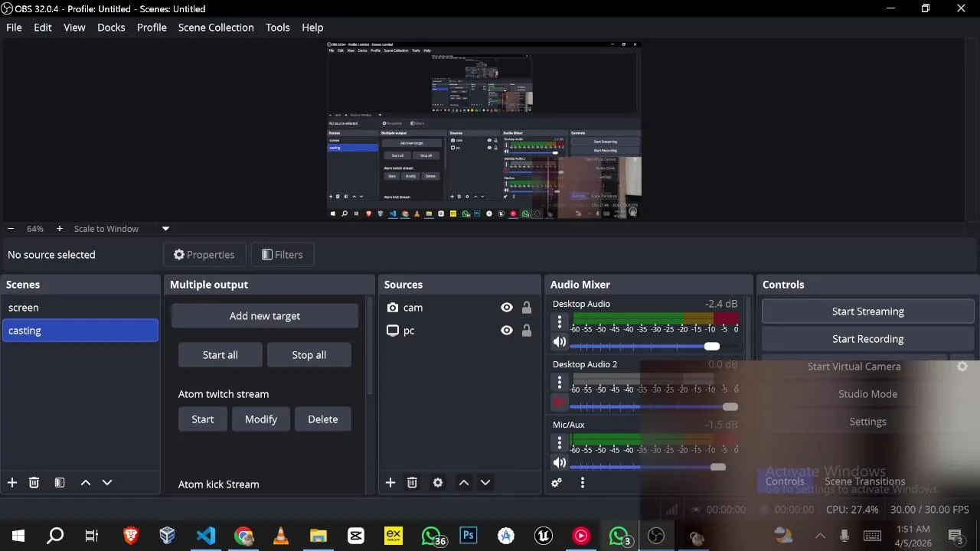
Task: Open the Profile menu
Action: coord(152,28)
